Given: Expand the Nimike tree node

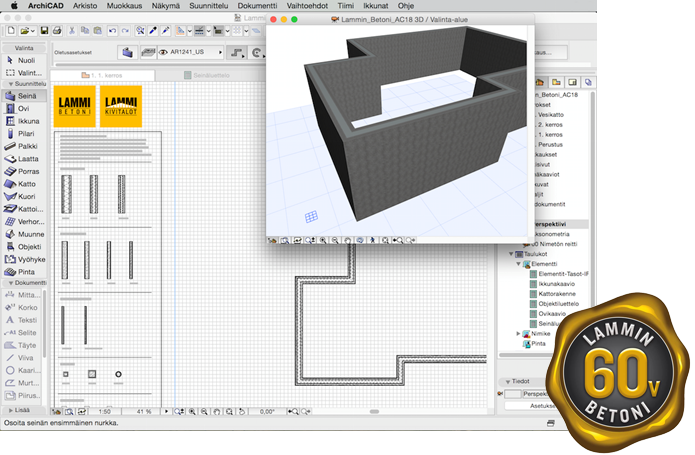Looking at the screenshot, I should coord(518,333).
